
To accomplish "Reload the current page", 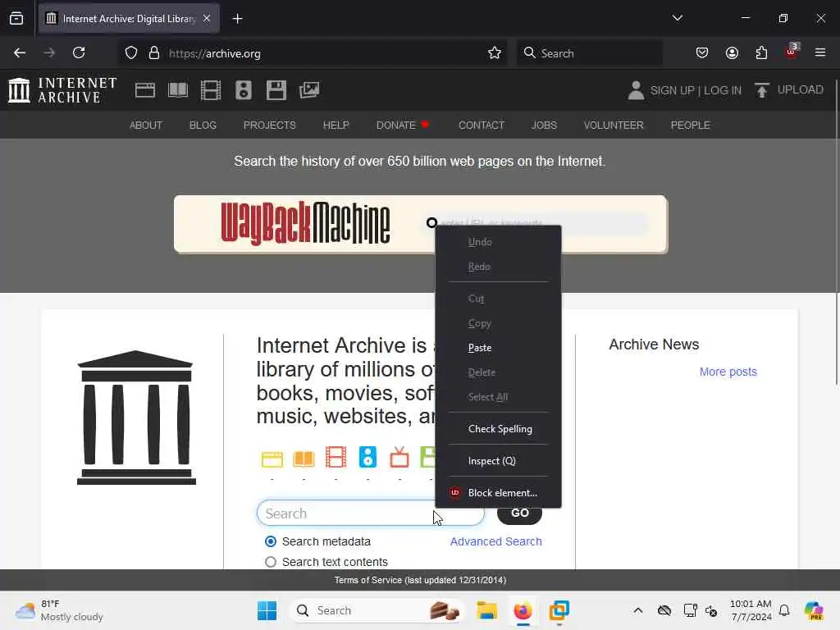I will click(x=79, y=52).
